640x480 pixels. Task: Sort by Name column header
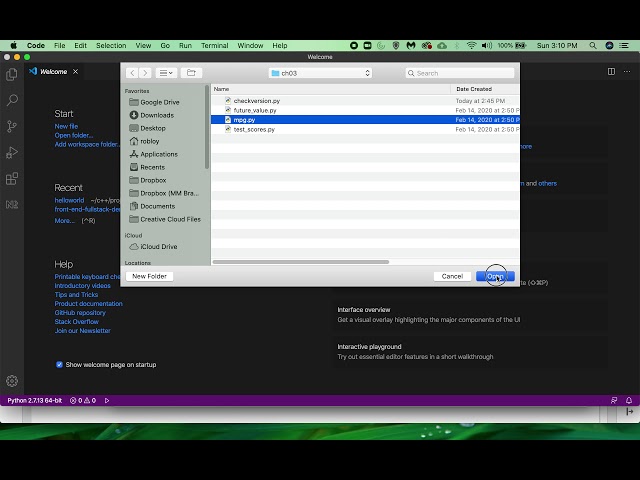[331, 89]
